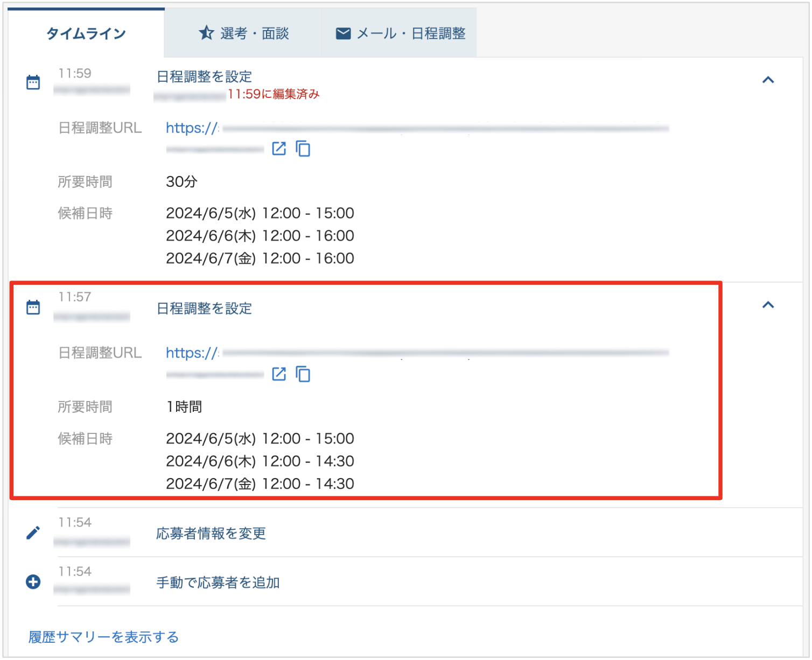812x660 pixels.
Task: Switch to the タイムライン tab
Action: click(86, 33)
